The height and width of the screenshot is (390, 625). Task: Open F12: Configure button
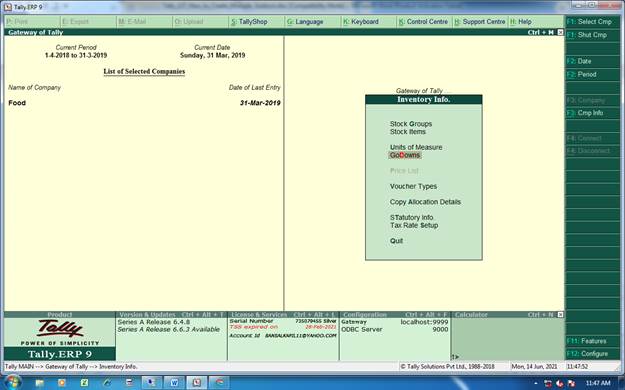[x=593, y=354]
